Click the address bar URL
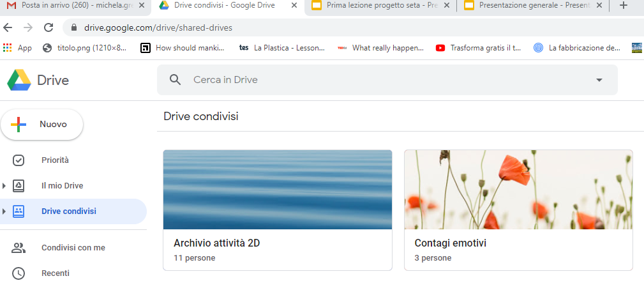644x283 pixels. [158, 28]
